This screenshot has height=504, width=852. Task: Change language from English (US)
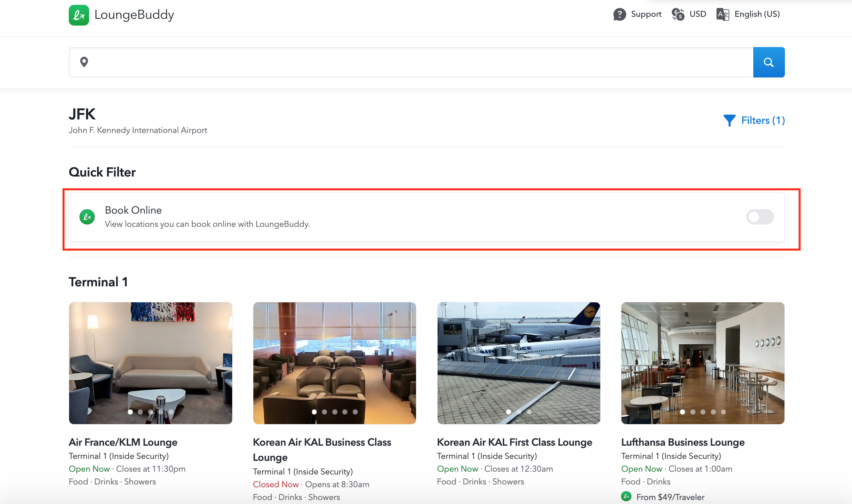click(757, 14)
